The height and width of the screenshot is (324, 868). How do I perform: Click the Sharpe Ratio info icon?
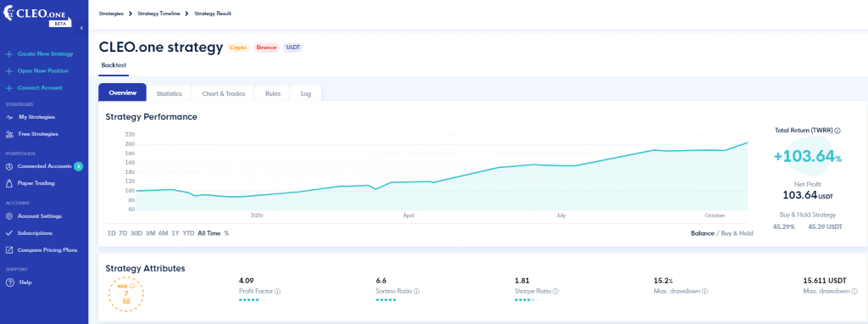(x=555, y=291)
